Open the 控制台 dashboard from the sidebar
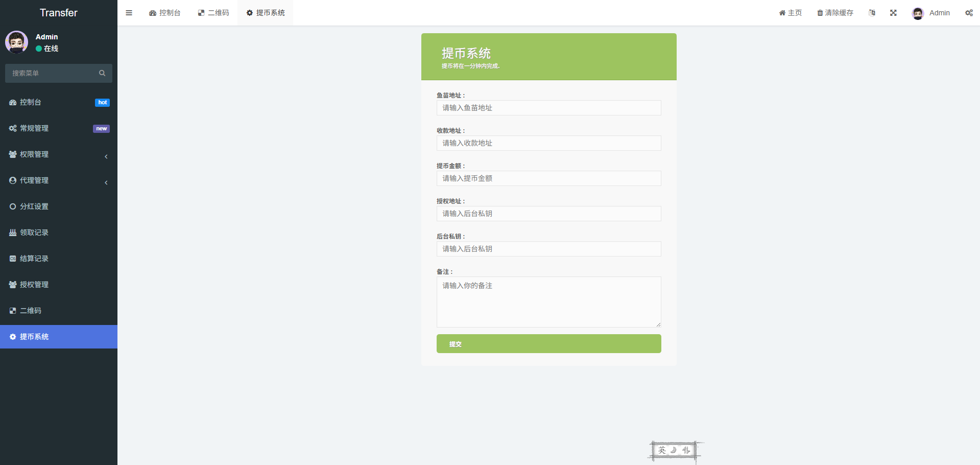This screenshot has width=980, height=465. 31,102
